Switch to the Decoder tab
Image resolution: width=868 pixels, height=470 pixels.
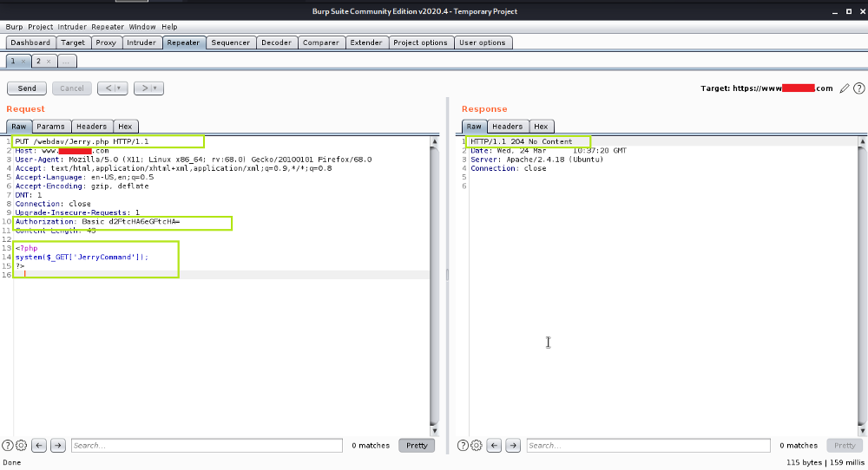[x=276, y=42]
